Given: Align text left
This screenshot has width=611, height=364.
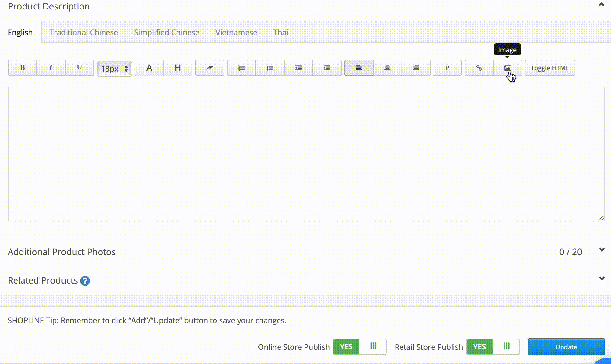Looking at the screenshot, I should (x=359, y=68).
